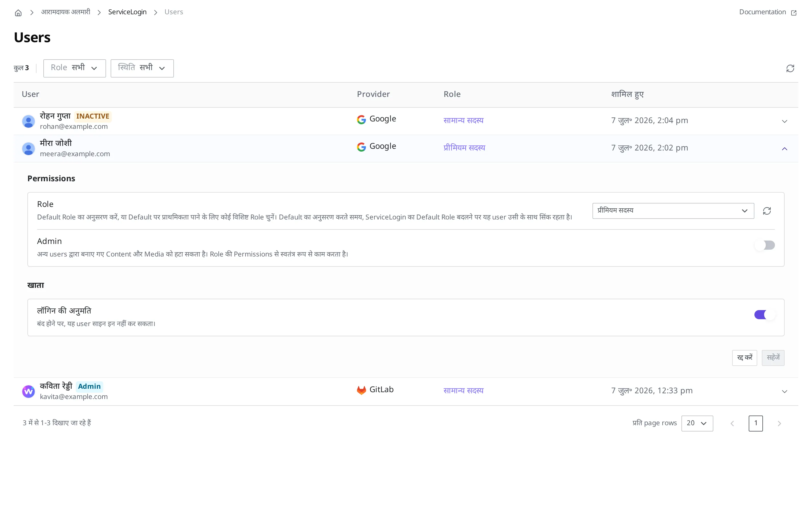Open the Role सभी filter dropdown

[74, 68]
